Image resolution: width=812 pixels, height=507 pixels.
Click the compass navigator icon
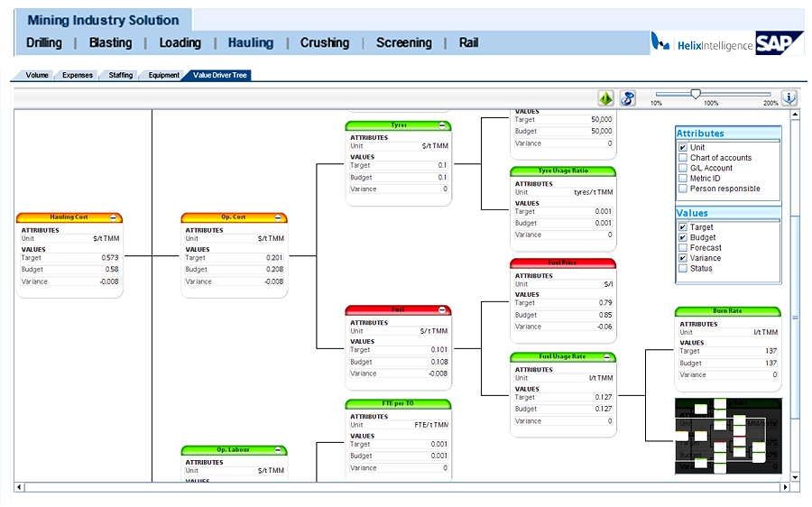pos(628,97)
